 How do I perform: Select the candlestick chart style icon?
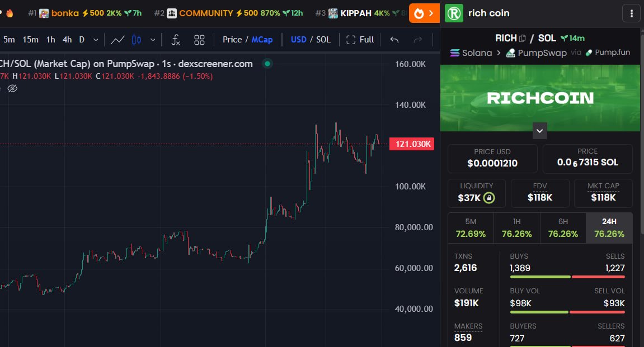tap(137, 40)
